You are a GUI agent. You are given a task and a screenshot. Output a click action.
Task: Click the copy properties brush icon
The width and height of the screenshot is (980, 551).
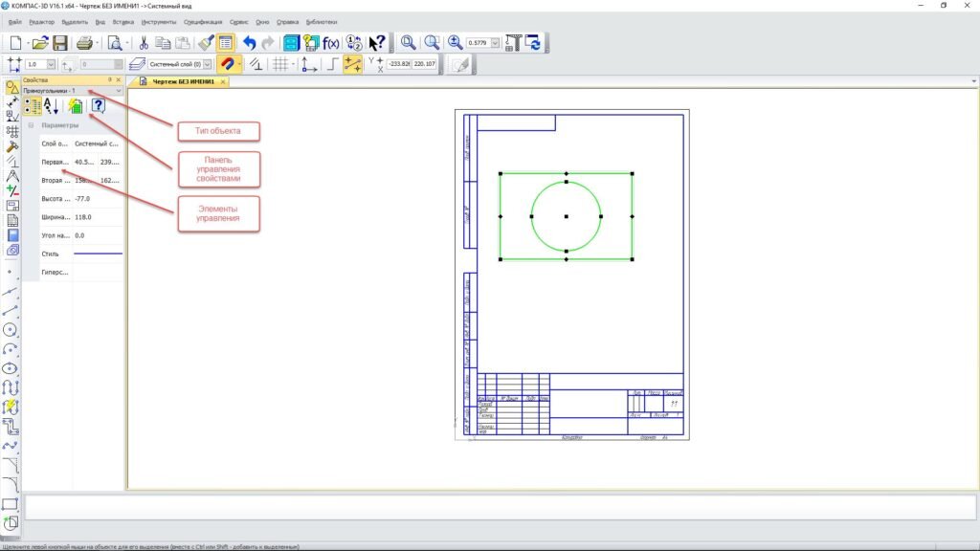click(206, 42)
